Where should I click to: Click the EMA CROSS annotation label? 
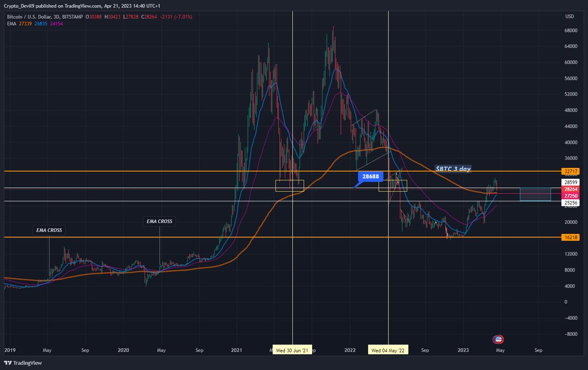[x=49, y=230]
